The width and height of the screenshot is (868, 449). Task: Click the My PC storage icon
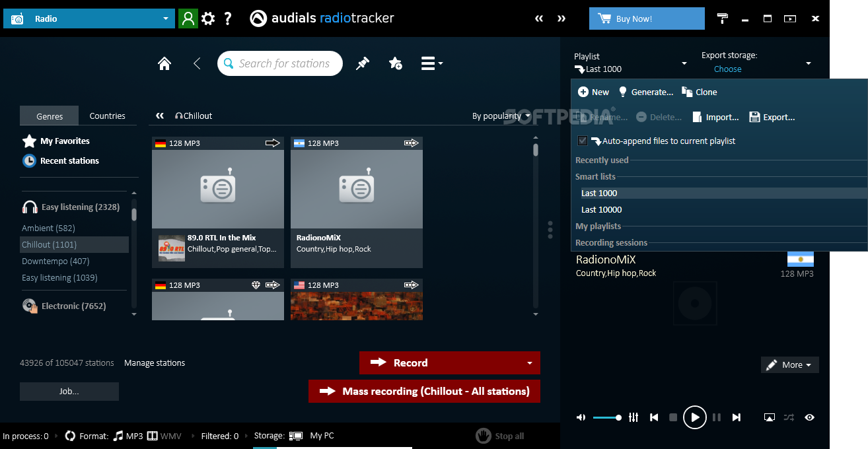pyautogui.click(x=296, y=436)
